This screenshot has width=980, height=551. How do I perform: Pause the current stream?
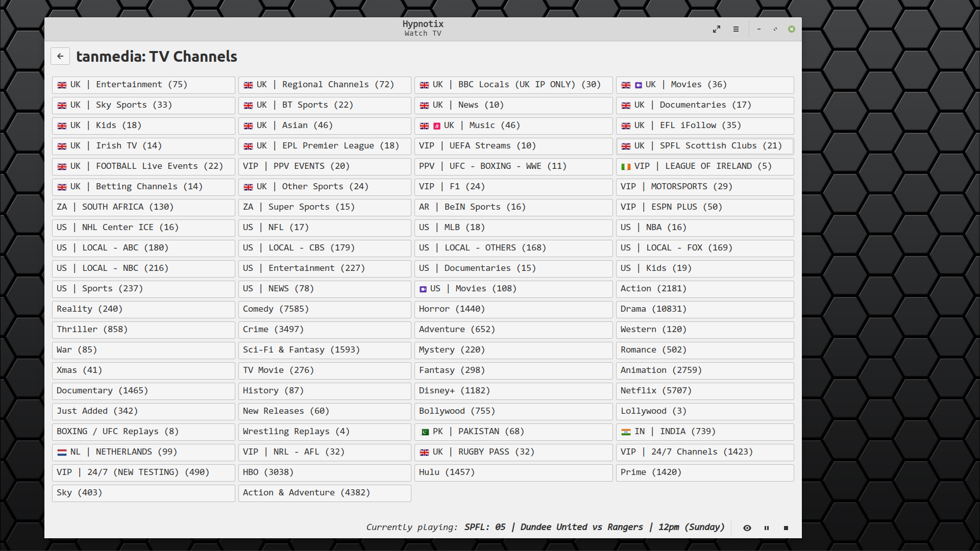pyautogui.click(x=767, y=528)
